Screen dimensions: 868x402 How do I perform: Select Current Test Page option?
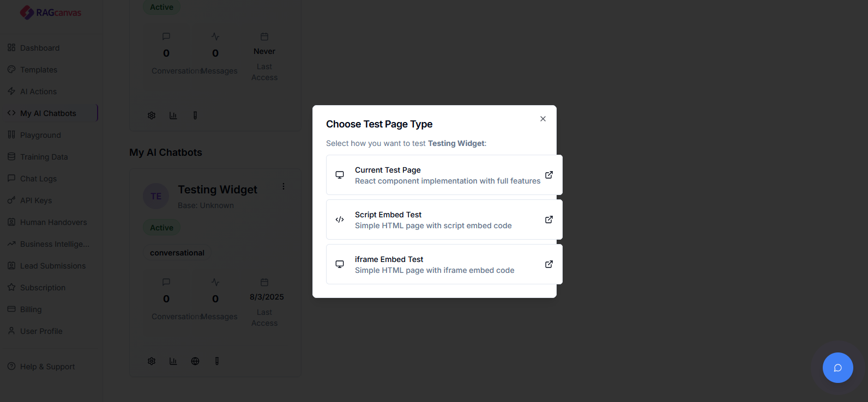[444, 175]
